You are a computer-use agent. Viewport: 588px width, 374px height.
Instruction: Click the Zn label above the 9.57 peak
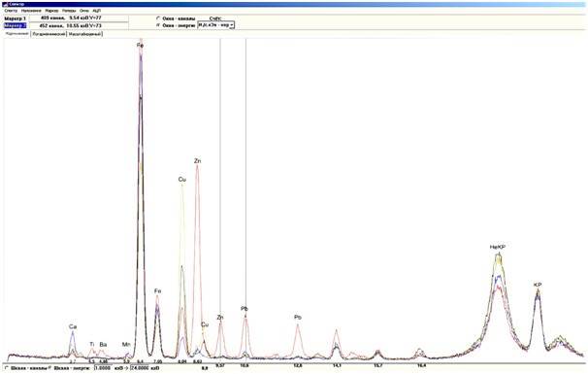coord(220,318)
